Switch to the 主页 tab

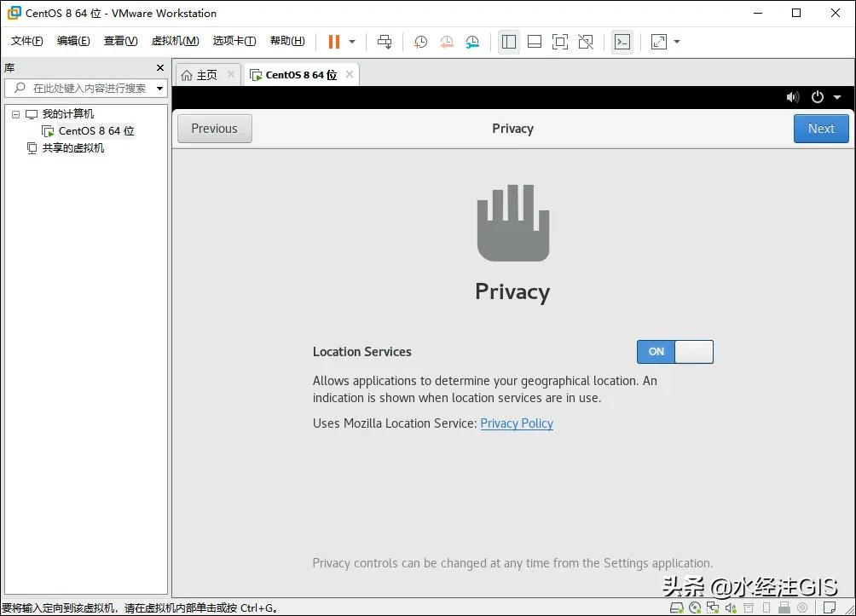205,74
